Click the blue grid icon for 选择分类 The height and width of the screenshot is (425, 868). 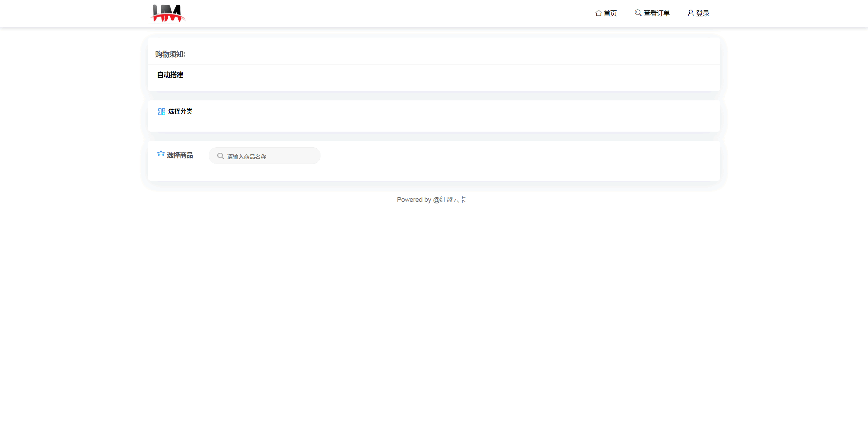tap(162, 112)
